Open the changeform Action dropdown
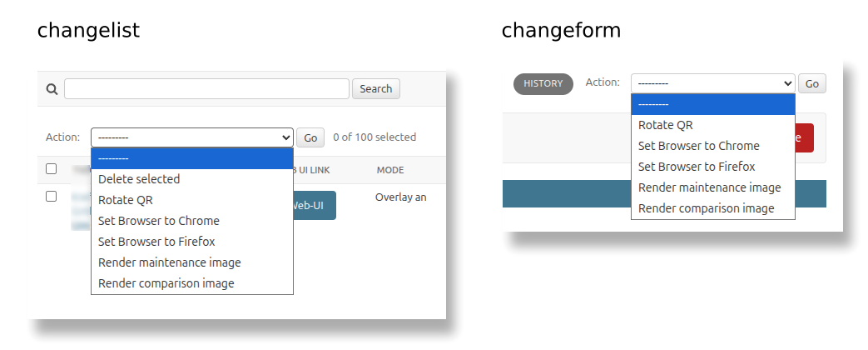The image size is (868, 350). point(712,83)
